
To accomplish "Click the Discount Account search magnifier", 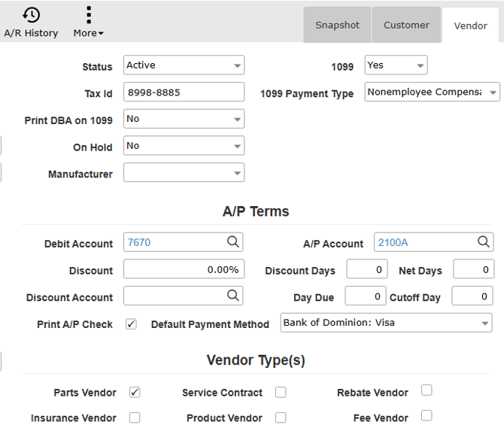I will click(x=233, y=296).
